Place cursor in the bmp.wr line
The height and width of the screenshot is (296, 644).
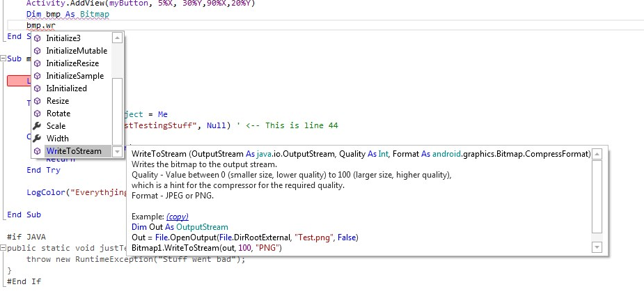[41, 26]
